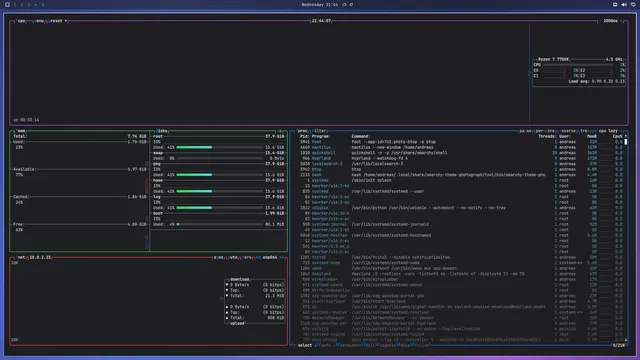The image size is (640, 360).
Task: Click the boot disk usage bar
Action: click(220, 224)
